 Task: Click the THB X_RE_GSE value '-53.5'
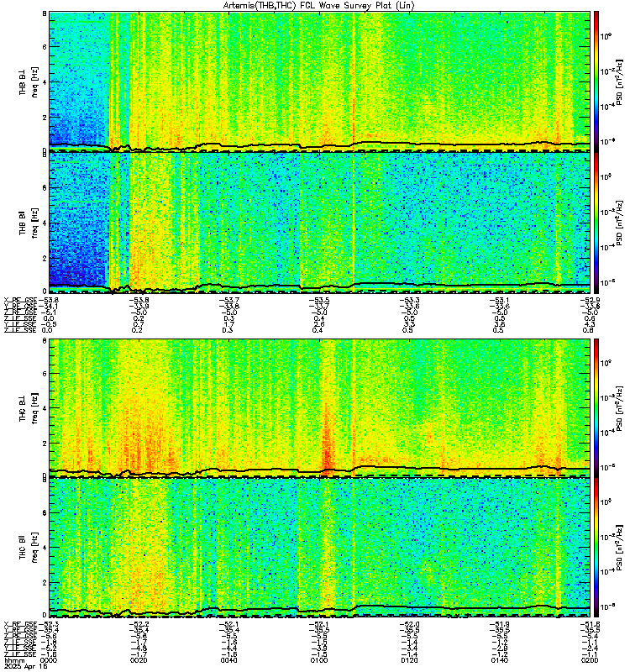coord(319,300)
